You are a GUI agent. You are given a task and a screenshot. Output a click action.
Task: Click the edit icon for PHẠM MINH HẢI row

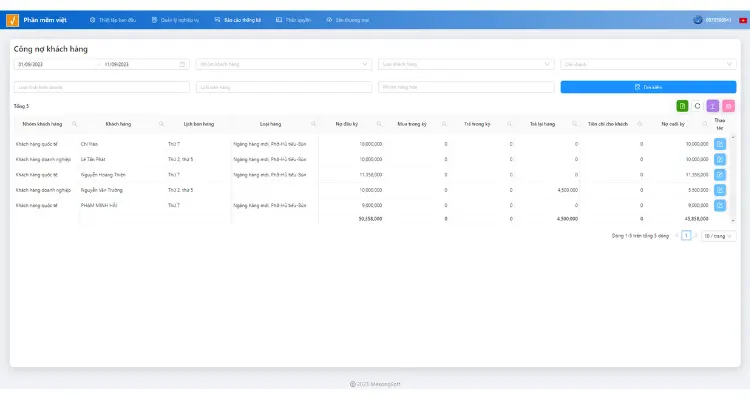tap(719, 205)
